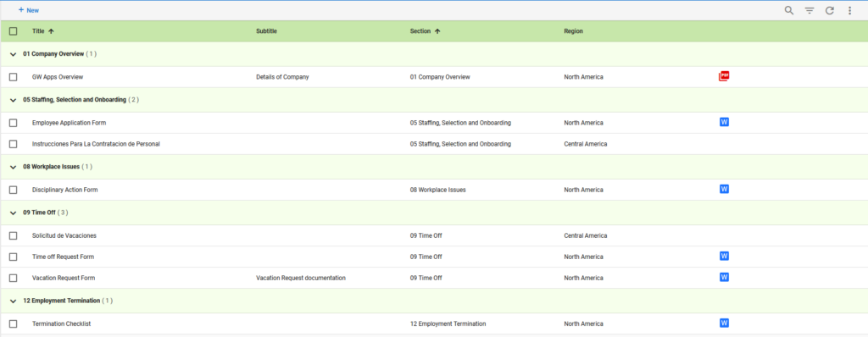Check the Time off Request Form checkbox
The height and width of the screenshot is (337, 868).
click(x=14, y=257)
